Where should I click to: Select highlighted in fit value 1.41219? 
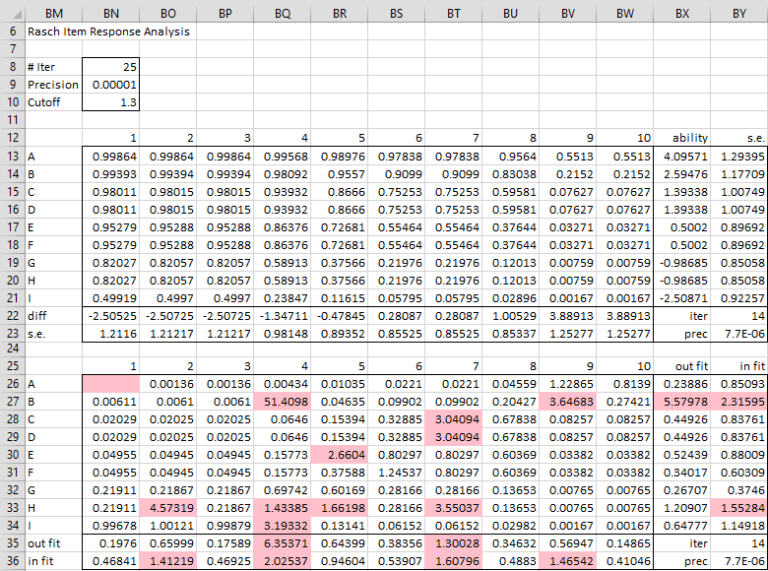[x=168, y=561]
